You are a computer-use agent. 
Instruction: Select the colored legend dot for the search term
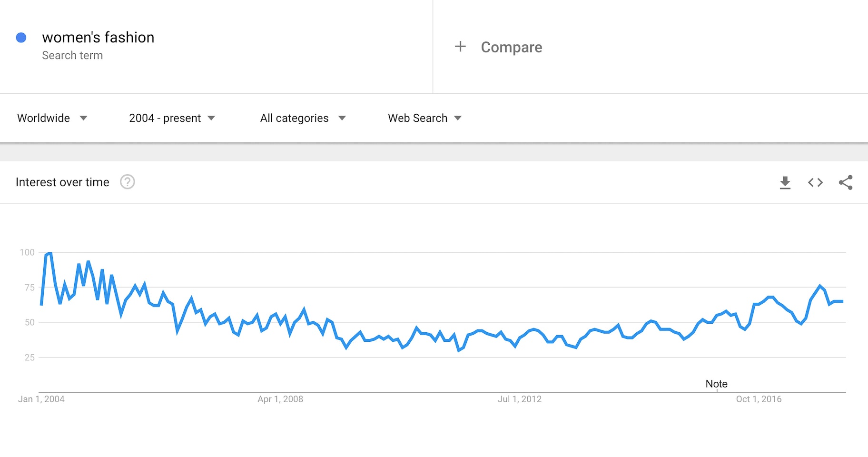point(21,37)
